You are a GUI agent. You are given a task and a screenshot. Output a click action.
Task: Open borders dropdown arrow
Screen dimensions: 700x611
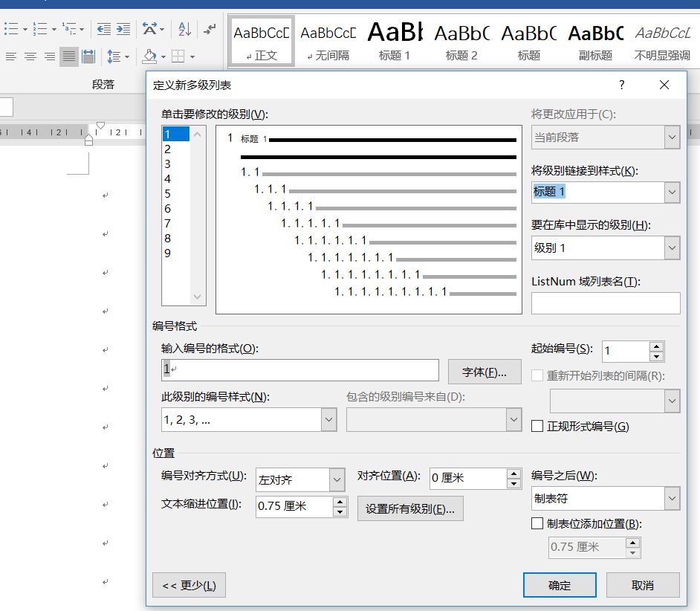point(192,56)
